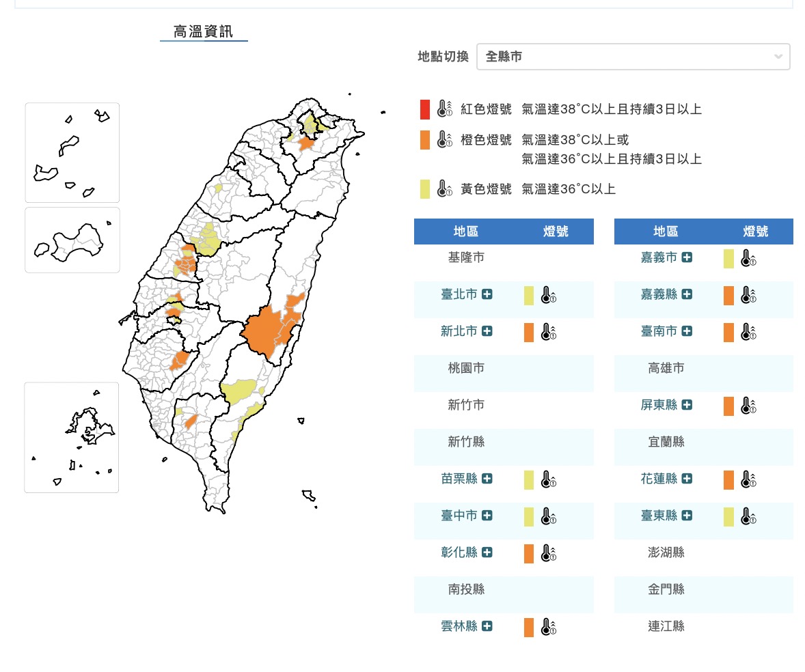This screenshot has height=672, width=805.
Task: Click the Matsu islands inset map
Action: point(72,153)
